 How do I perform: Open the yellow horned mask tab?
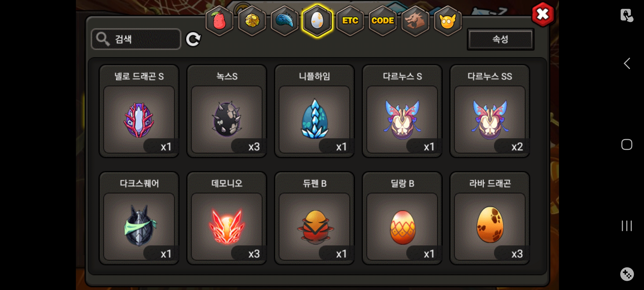(x=448, y=21)
